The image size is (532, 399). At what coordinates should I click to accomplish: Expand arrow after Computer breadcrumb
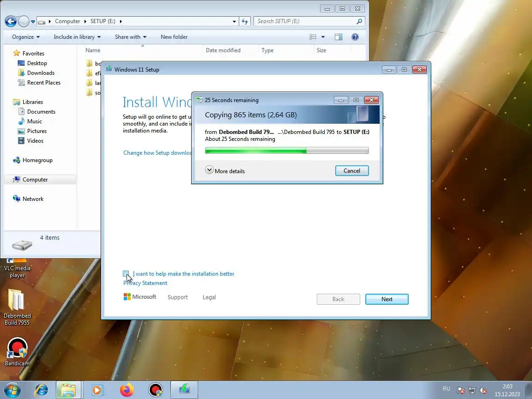tap(85, 21)
